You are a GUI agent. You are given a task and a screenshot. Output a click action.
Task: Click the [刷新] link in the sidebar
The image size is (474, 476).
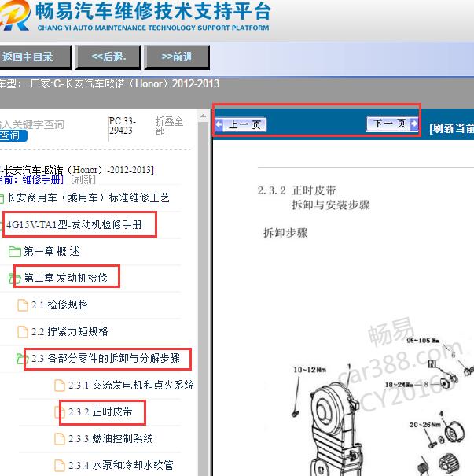pyautogui.click(x=83, y=179)
